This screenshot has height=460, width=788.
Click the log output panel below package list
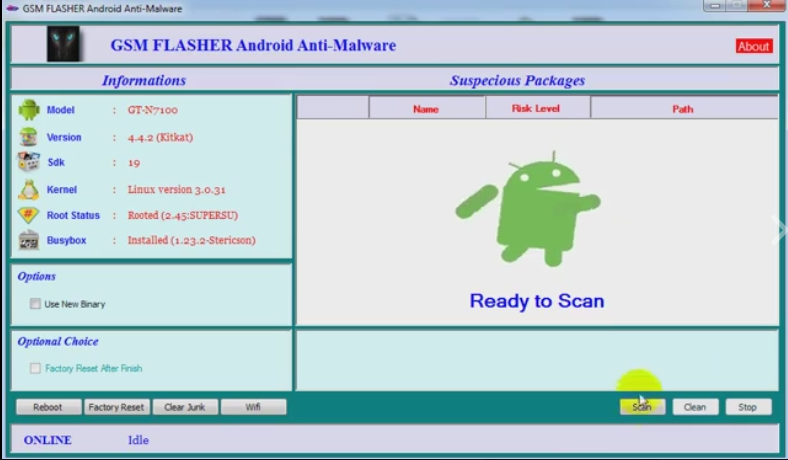pos(537,360)
